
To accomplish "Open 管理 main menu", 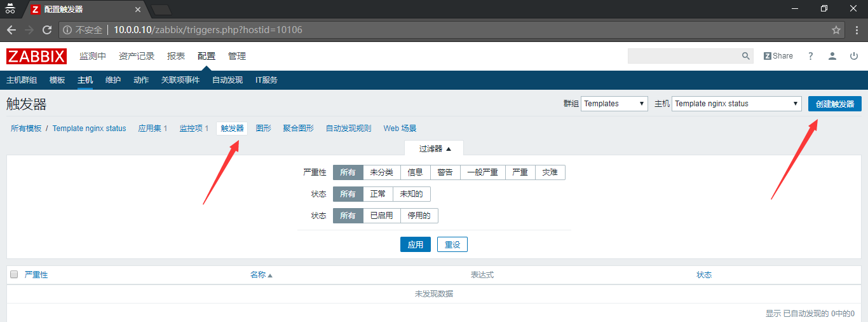I will [x=237, y=56].
